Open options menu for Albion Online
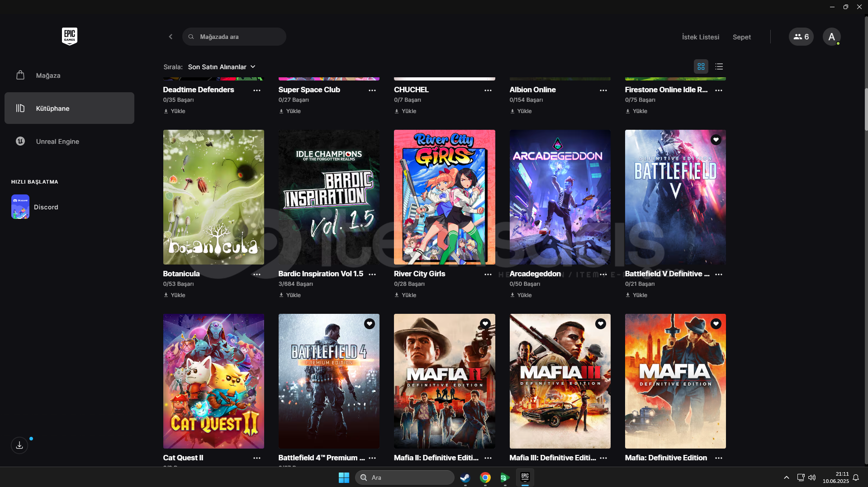Viewport: 868px width, 487px height. click(x=603, y=90)
